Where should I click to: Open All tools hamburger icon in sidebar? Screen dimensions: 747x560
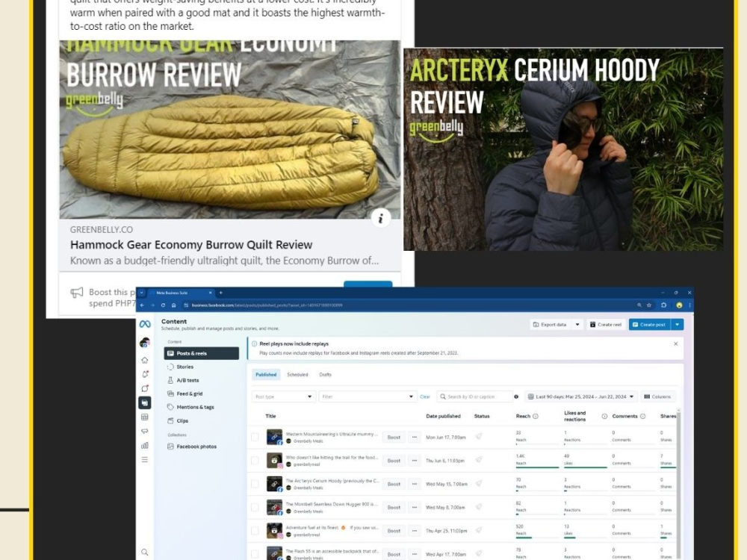coord(145,459)
